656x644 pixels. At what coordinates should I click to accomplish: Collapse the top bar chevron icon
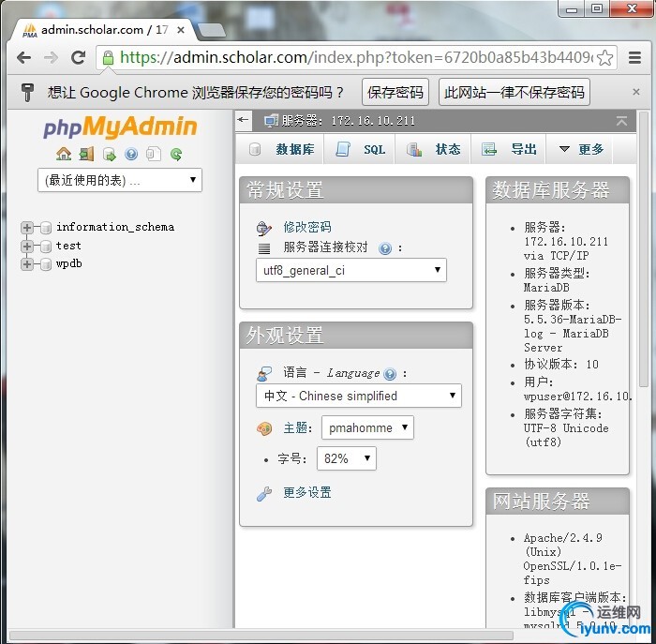click(621, 121)
